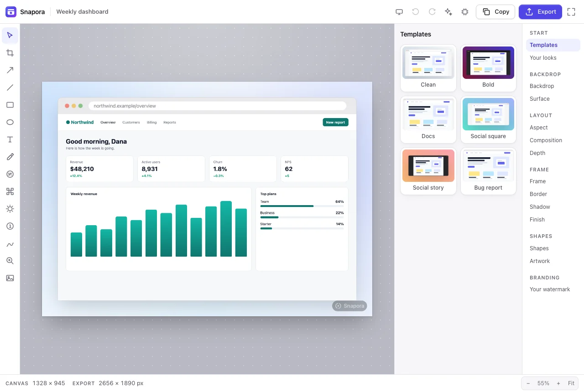Click the Export button
This screenshot has width=584, height=392.
point(540,12)
